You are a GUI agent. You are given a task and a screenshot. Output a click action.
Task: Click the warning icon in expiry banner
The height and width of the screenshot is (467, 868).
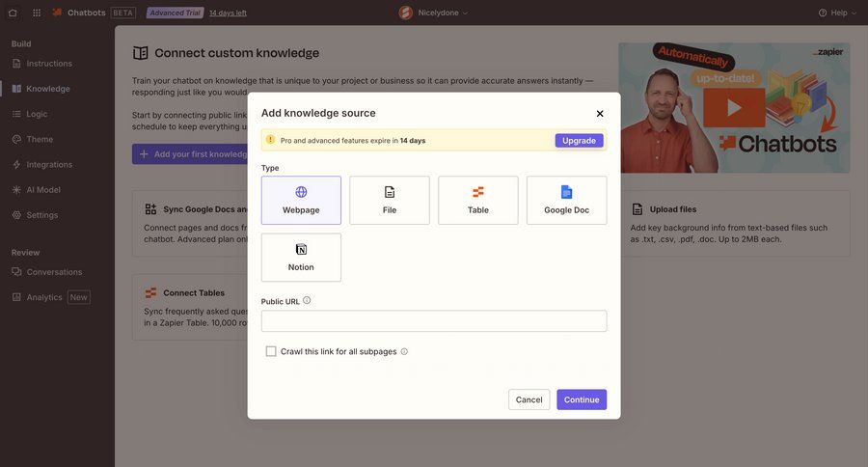click(x=270, y=140)
